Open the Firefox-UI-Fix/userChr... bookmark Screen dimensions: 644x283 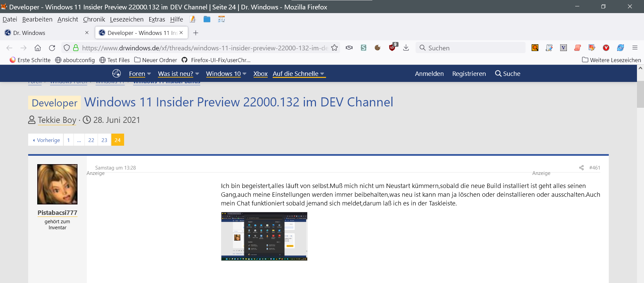pos(216,60)
